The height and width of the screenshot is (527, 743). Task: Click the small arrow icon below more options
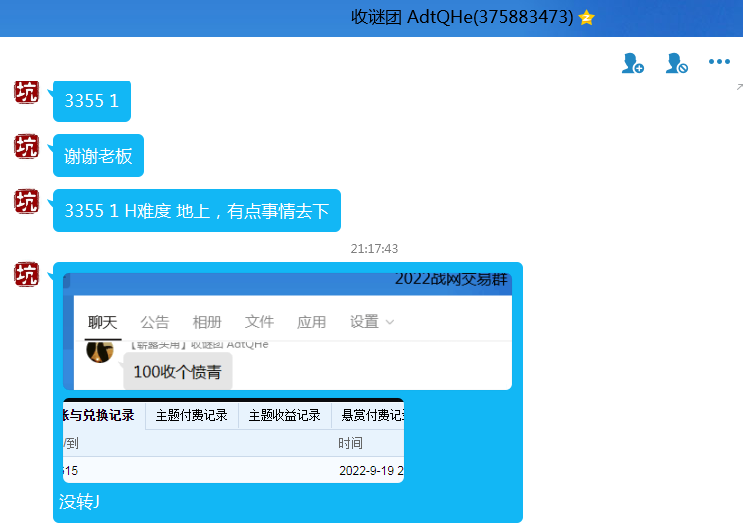(738, 87)
